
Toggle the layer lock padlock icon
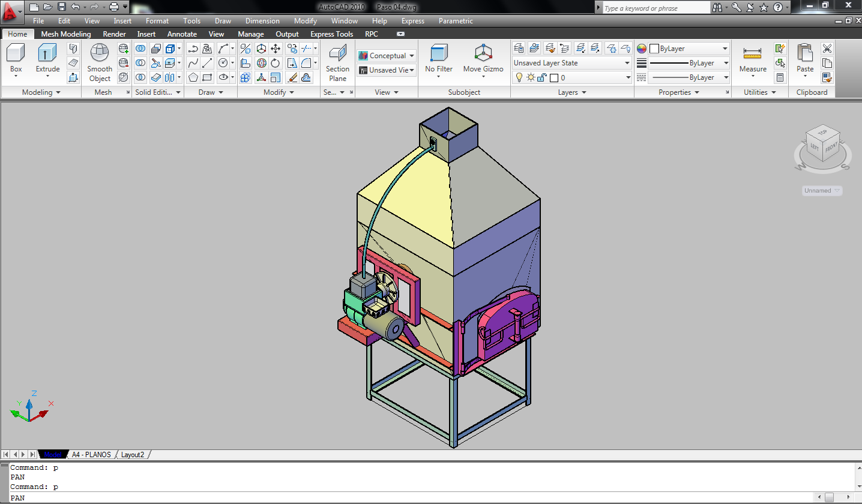pos(541,77)
